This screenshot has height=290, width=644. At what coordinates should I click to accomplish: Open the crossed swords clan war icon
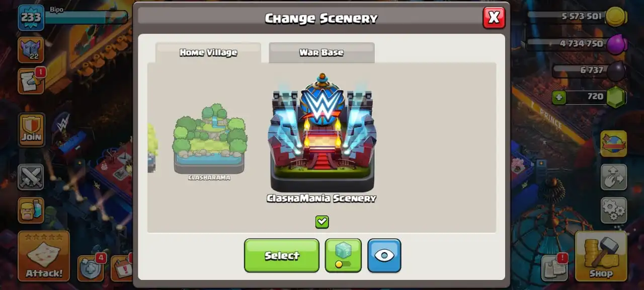click(31, 177)
